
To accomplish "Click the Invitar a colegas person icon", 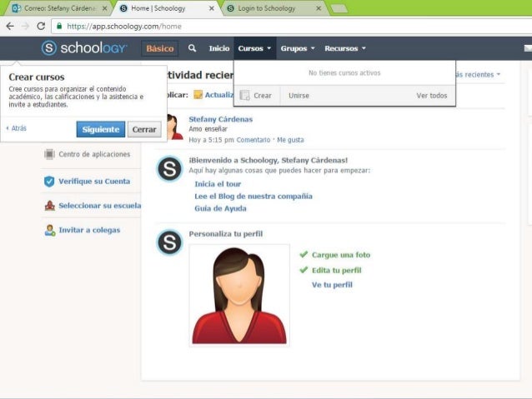I will click(x=50, y=230).
